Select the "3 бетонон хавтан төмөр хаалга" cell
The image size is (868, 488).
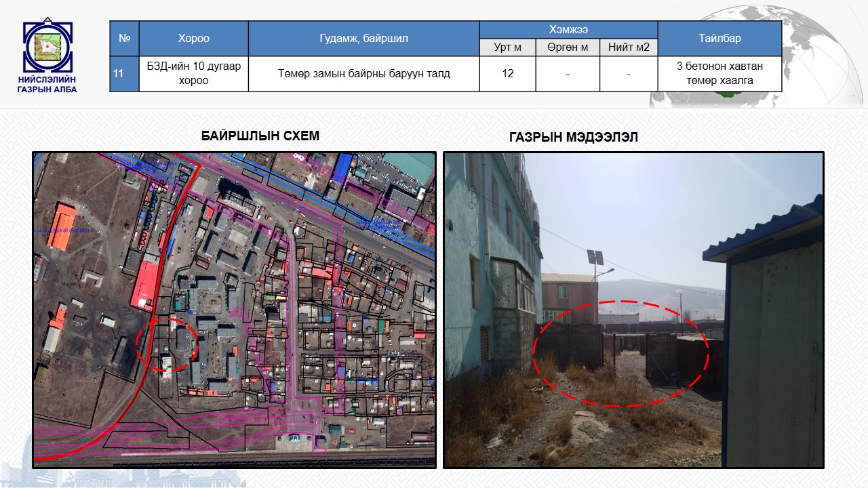[719, 73]
